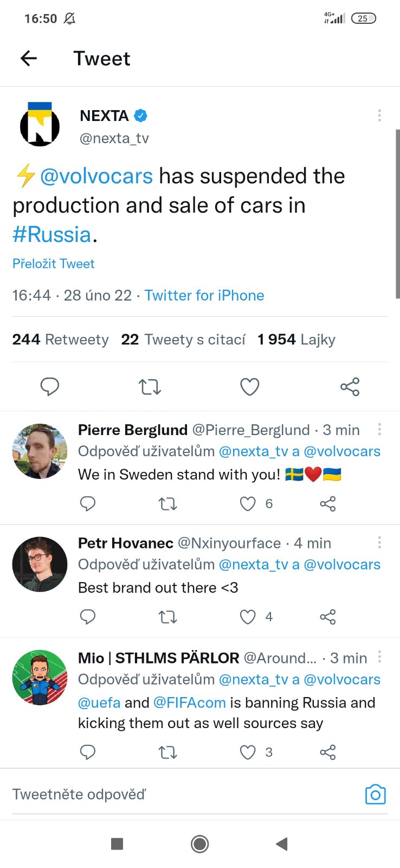400x868 pixels.
Task: Open camera icon in reply bar
Action: pyautogui.click(x=375, y=795)
